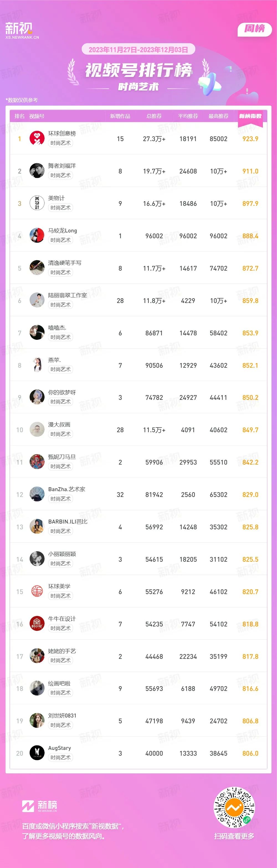Open BanZha.艺术家 account name

coord(67,489)
